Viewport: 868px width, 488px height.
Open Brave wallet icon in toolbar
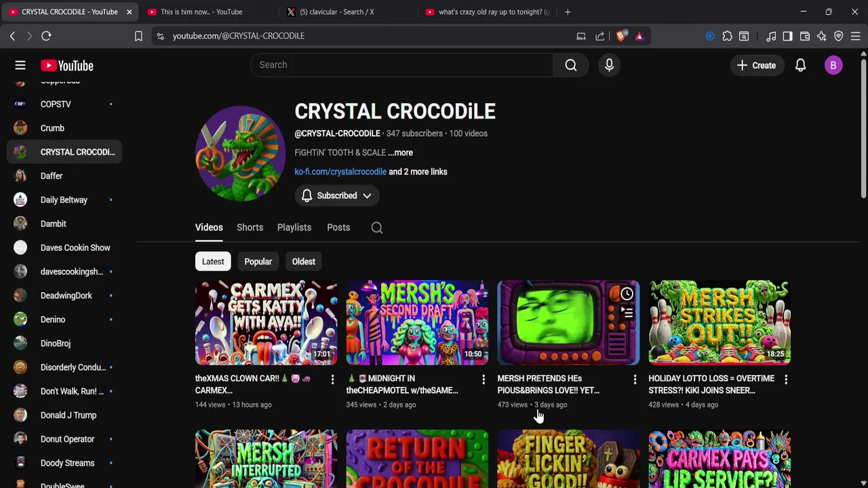click(805, 36)
